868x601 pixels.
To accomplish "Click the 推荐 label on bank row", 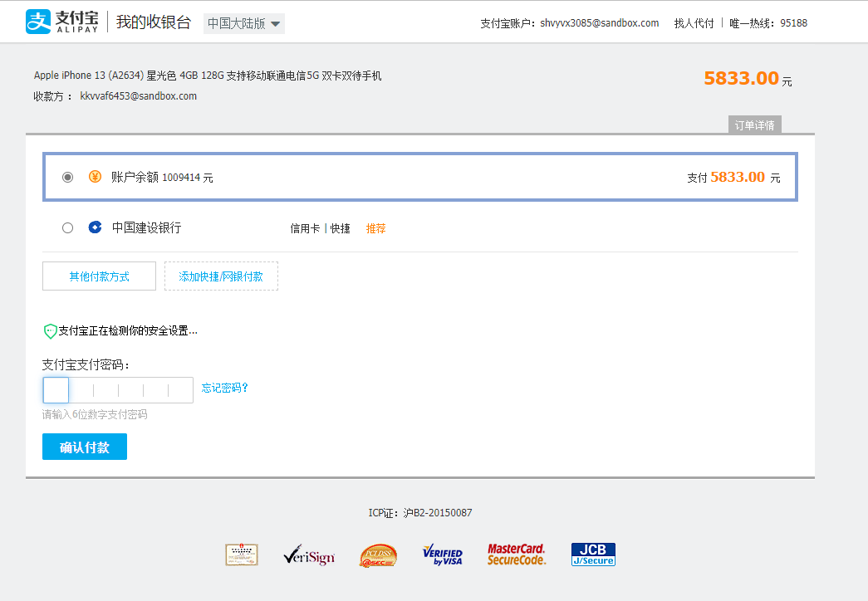I will pos(376,228).
